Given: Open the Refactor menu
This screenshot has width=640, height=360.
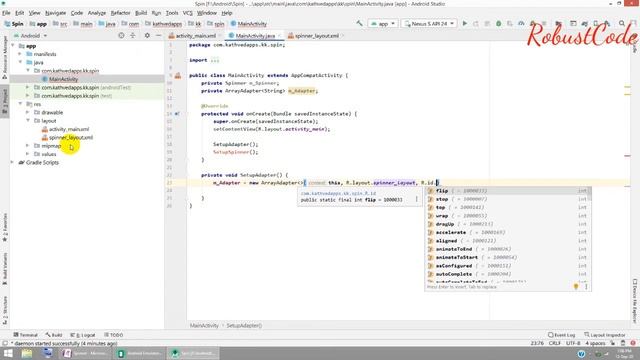Looking at the screenshot, I should [x=120, y=13].
